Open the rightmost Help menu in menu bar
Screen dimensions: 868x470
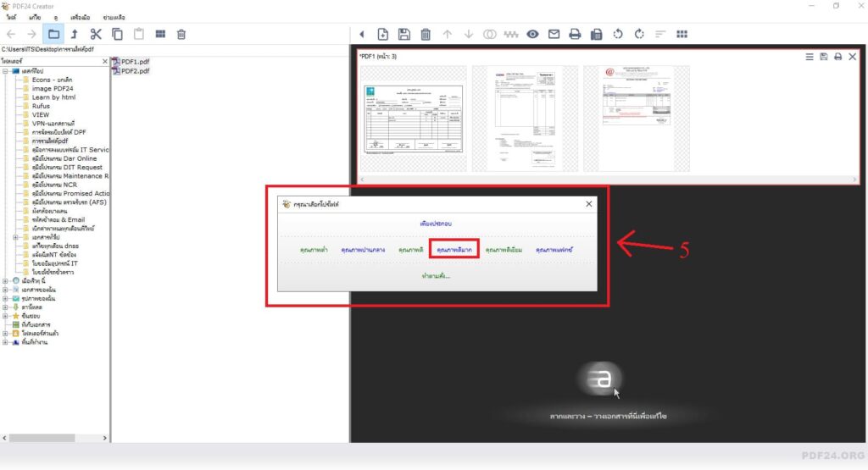click(x=114, y=17)
